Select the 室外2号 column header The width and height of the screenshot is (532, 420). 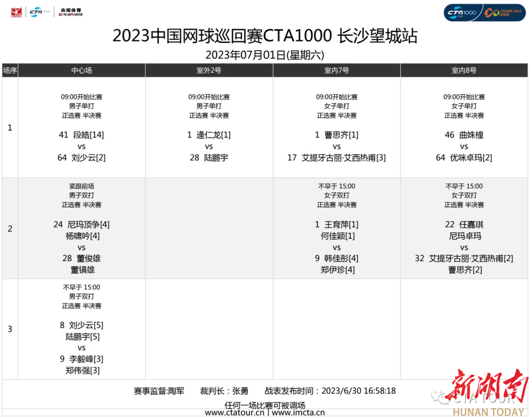pos(209,70)
